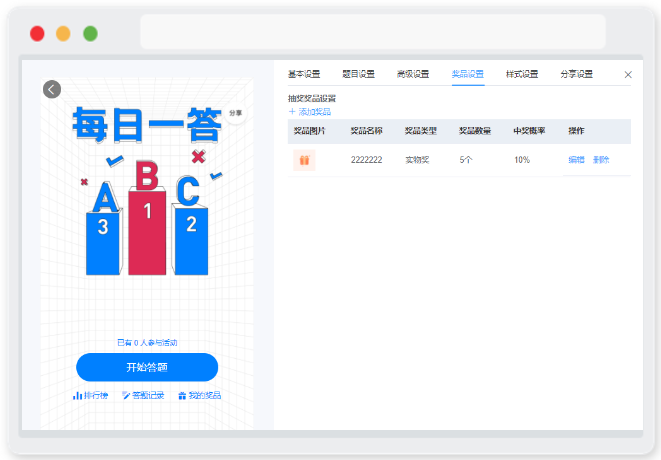Go to the 样式设置 tab
Viewport: 661px width, 460px height.
coord(522,74)
